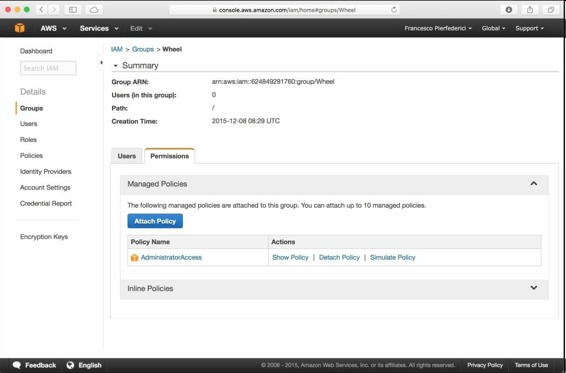Open Users in the sidebar

pos(29,123)
